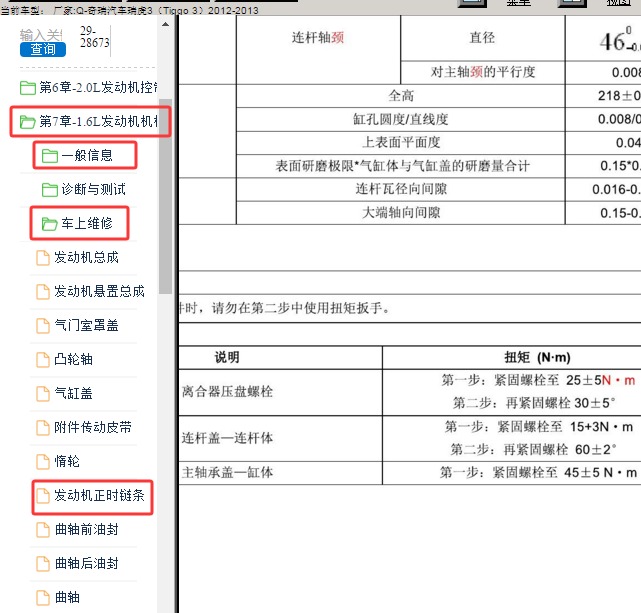Click 扭矩 (N·m) column header

[x=537, y=358]
